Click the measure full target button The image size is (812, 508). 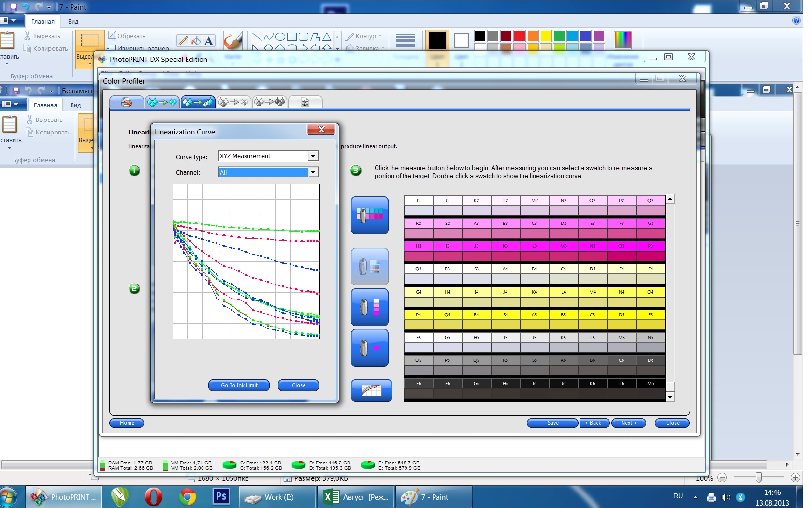pyautogui.click(x=369, y=215)
